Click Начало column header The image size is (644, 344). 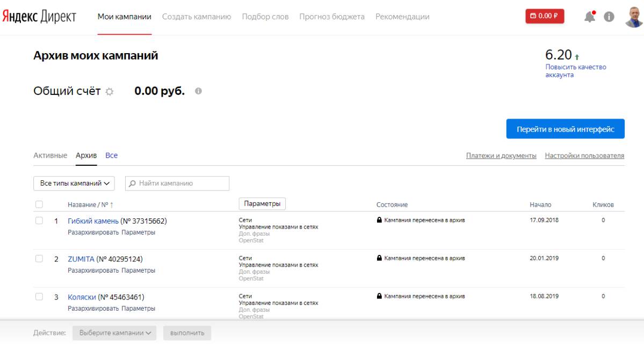click(540, 204)
